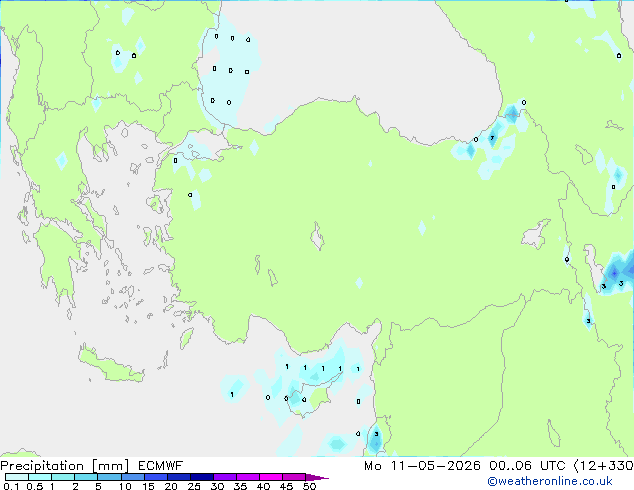Click the date 'Mo 11-05-2026'

tap(422, 466)
